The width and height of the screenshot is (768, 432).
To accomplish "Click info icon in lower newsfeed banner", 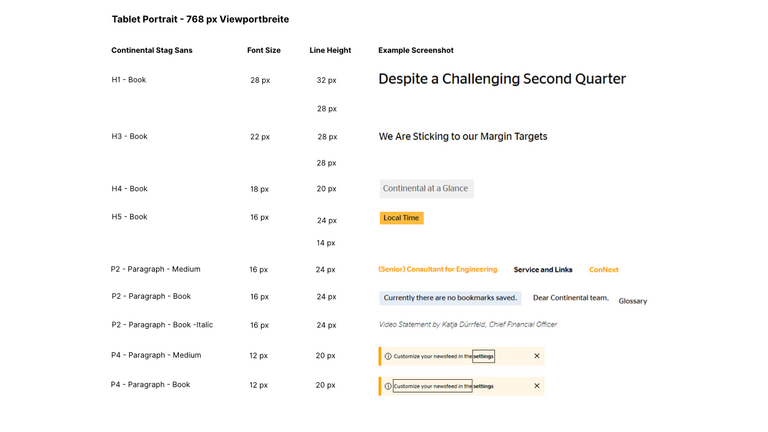I will 388,386.
